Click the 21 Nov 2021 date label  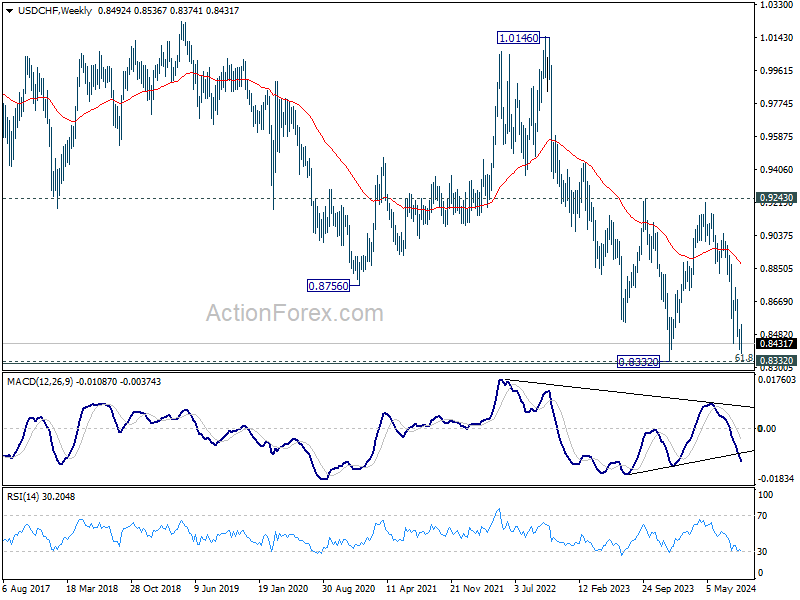(x=477, y=589)
